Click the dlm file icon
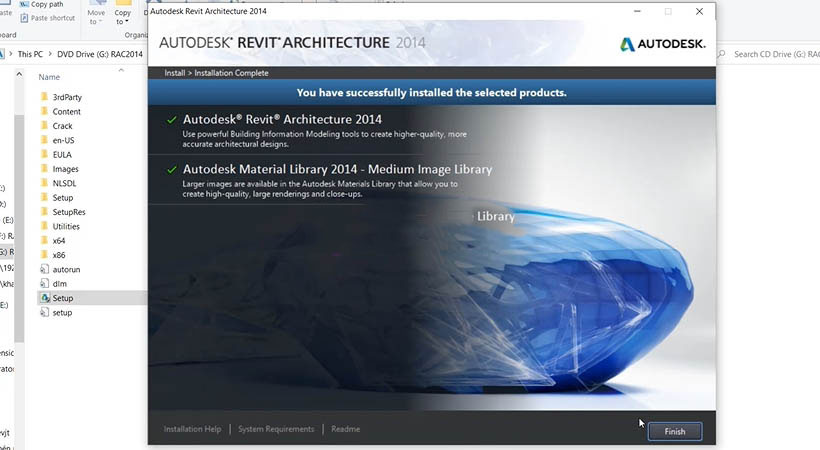This screenshot has height=450, width=820. click(x=44, y=284)
